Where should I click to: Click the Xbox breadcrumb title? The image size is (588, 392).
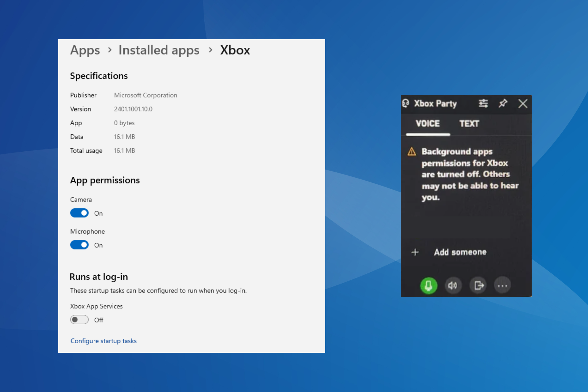[235, 50]
